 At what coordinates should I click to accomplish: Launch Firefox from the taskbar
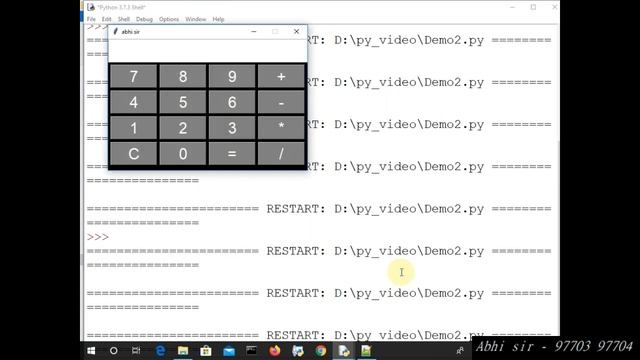[x=275, y=351]
